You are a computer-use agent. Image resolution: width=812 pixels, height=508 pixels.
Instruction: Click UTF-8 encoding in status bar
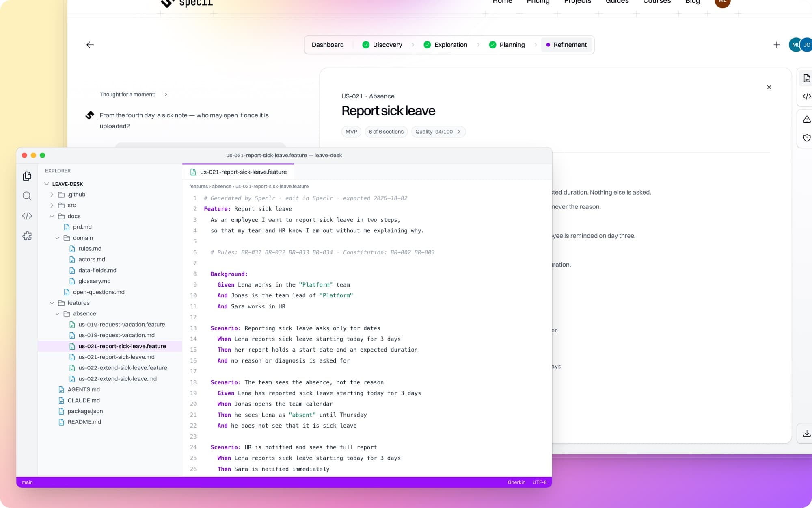point(540,482)
